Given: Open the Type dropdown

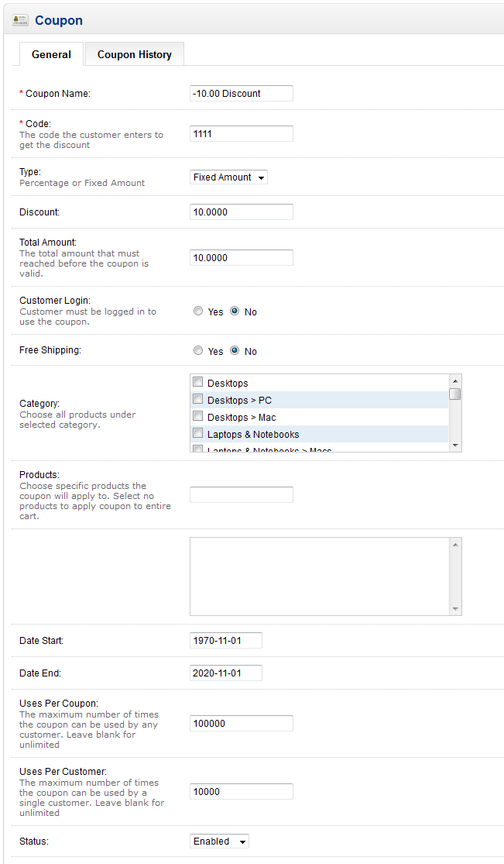Looking at the screenshot, I should click(228, 177).
